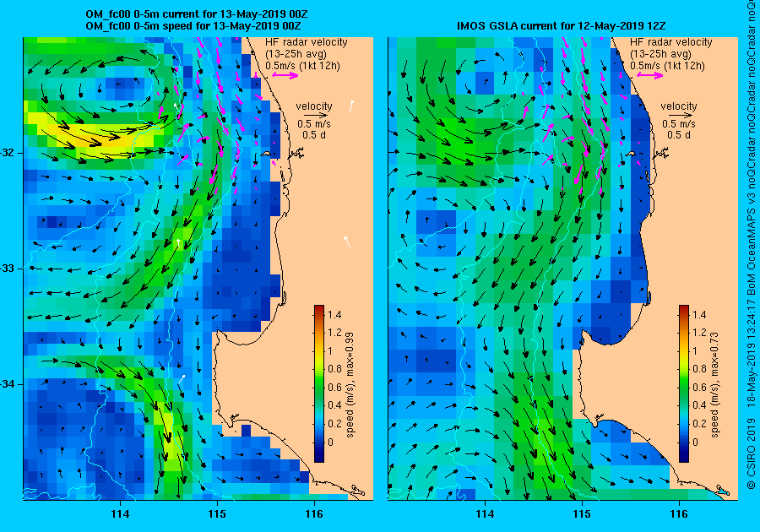760x532 pixels.
Task: Click "0.5 m/s" velocity scale text in right map
Action: point(679,124)
